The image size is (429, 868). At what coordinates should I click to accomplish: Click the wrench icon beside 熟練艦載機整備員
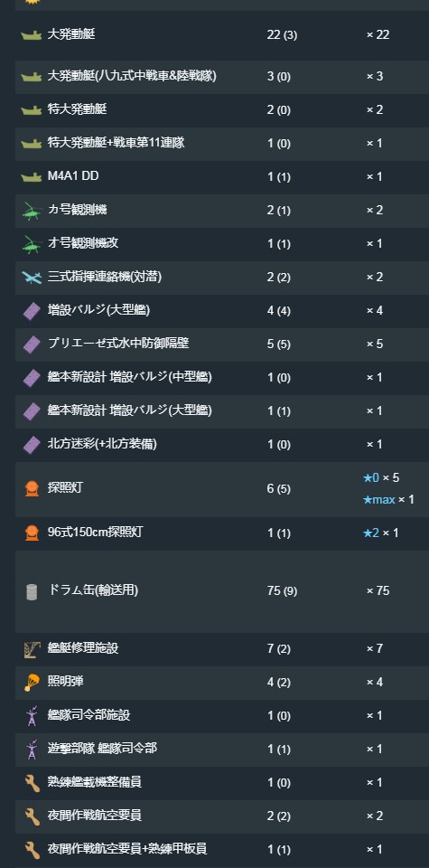pos(32,783)
